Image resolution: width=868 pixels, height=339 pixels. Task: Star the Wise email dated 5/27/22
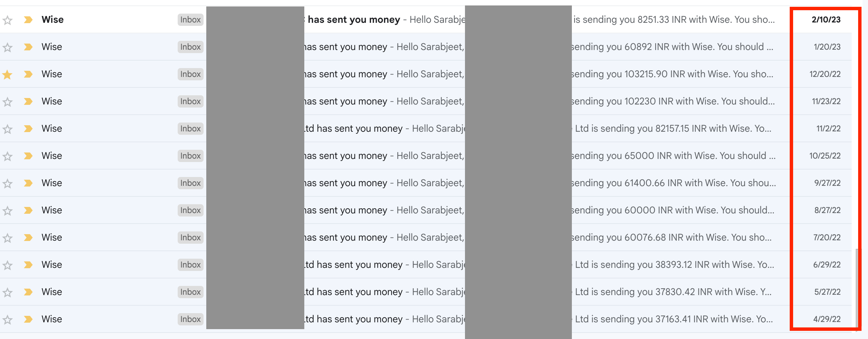pos(7,292)
